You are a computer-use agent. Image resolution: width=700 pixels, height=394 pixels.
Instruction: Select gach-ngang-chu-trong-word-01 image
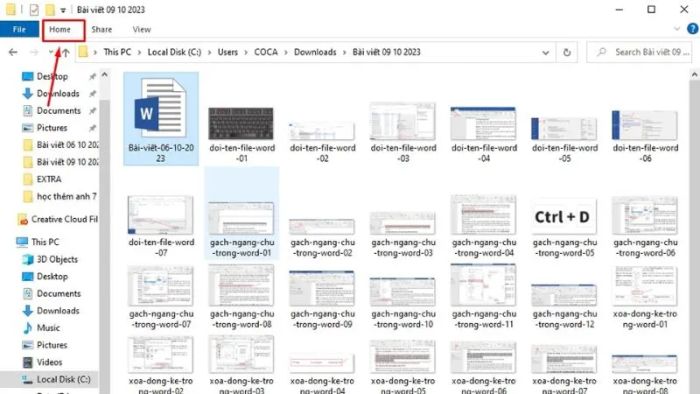pyautogui.click(x=241, y=218)
